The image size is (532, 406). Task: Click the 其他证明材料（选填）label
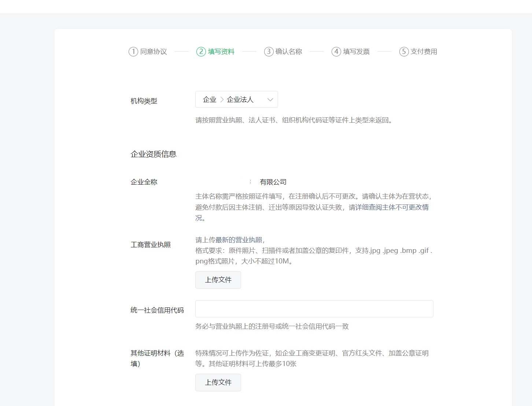tap(157, 358)
